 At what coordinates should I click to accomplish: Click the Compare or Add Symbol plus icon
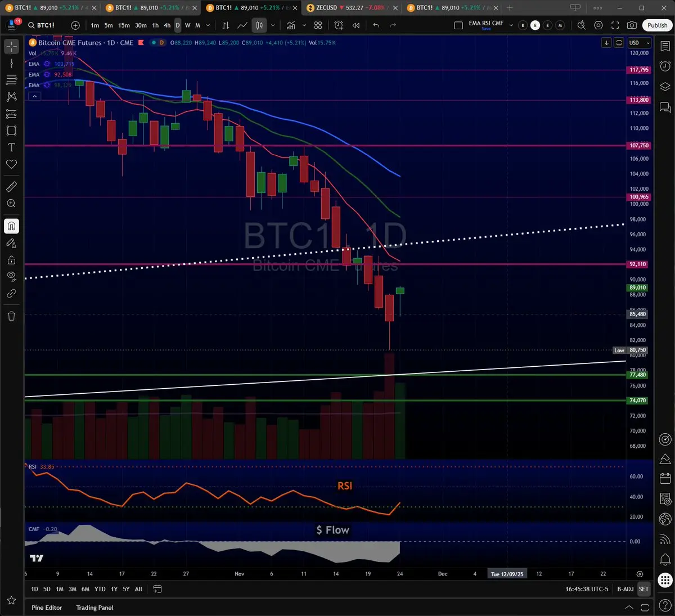(75, 25)
